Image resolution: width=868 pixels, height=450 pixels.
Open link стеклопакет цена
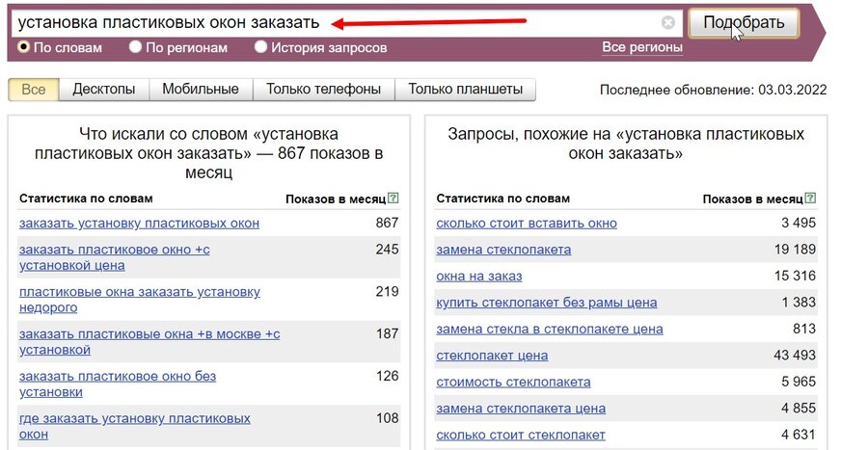(492, 356)
